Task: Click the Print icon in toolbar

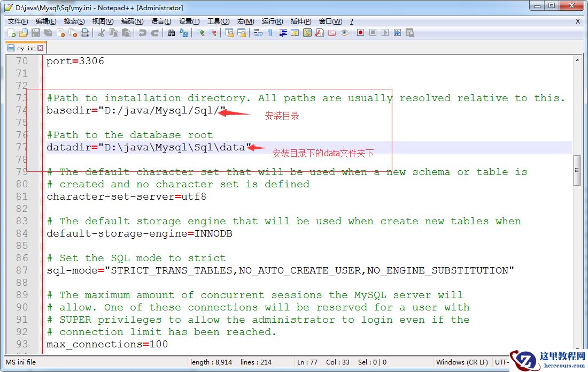Action: tap(85, 33)
